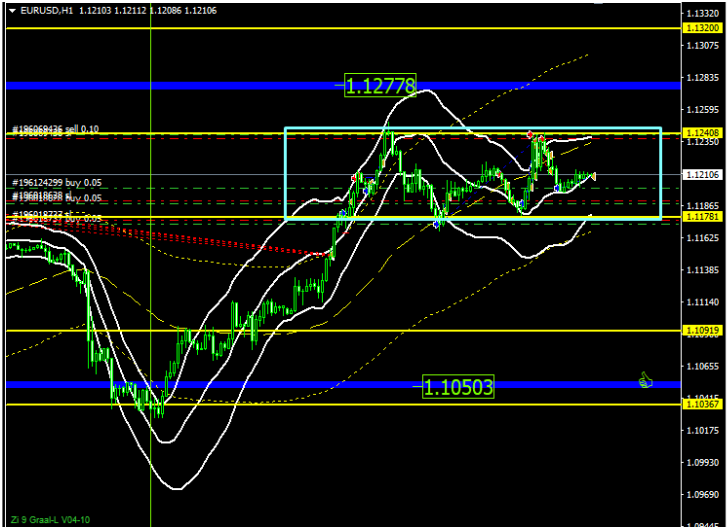
Task: Click the EURUSD,H1 chart title text
Action: tap(45, 10)
